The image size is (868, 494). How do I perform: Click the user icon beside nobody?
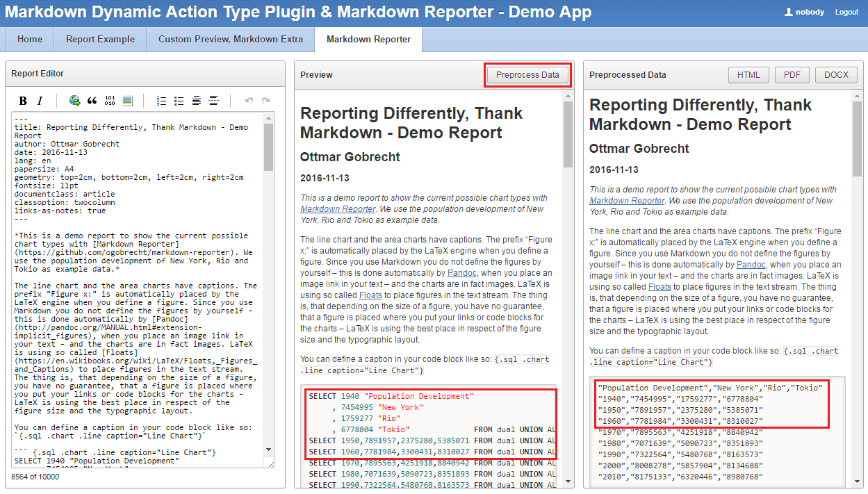click(789, 12)
